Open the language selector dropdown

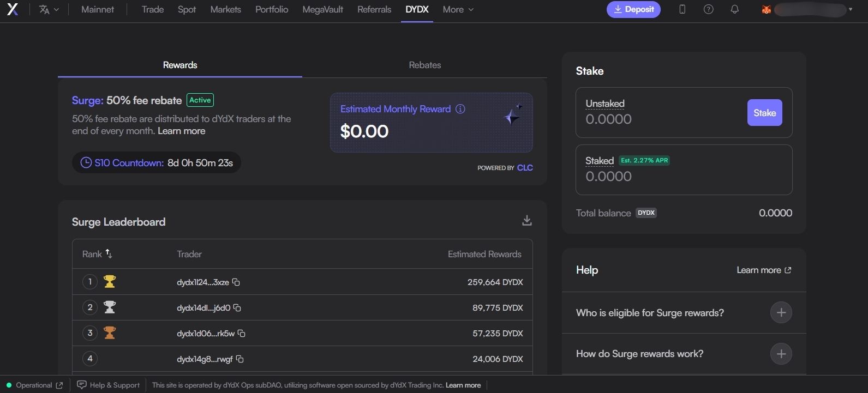49,10
